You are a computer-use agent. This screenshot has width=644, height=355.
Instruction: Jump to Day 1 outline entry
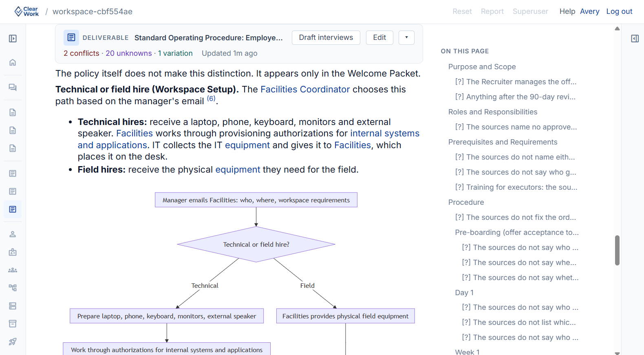pos(464,293)
